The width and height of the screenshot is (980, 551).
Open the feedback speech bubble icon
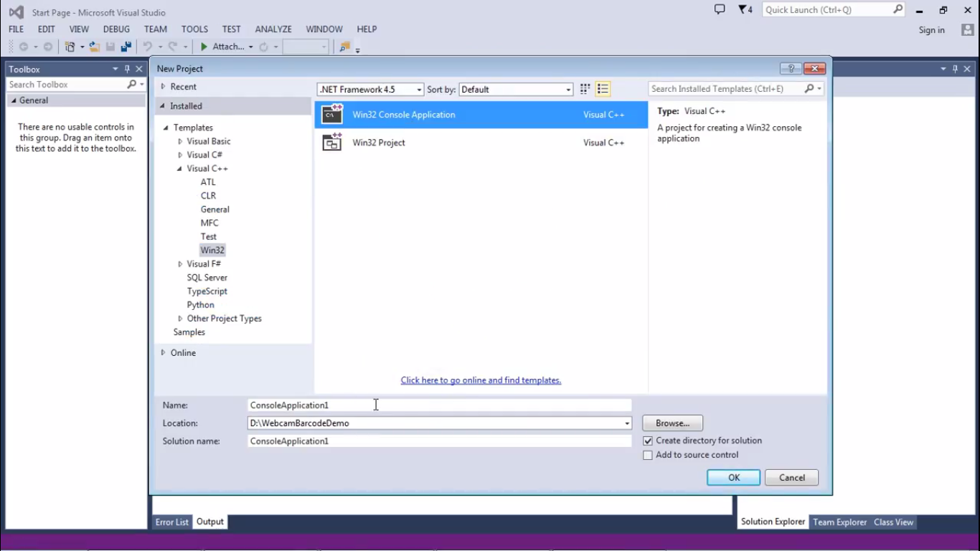click(720, 10)
